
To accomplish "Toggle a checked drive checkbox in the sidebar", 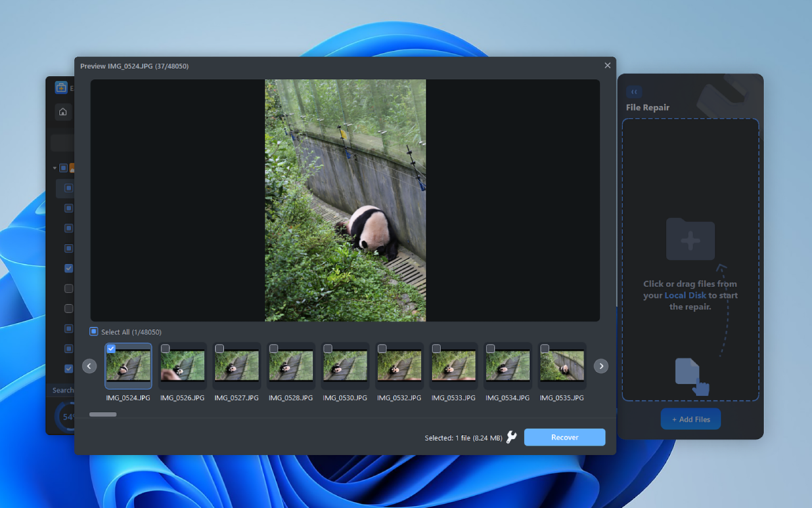I will pyautogui.click(x=68, y=268).
